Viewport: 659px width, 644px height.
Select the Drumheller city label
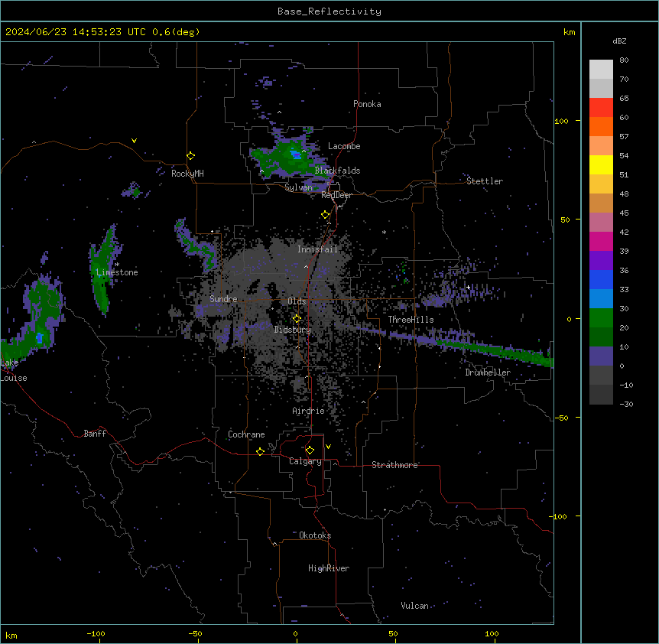tap(488, 372)
